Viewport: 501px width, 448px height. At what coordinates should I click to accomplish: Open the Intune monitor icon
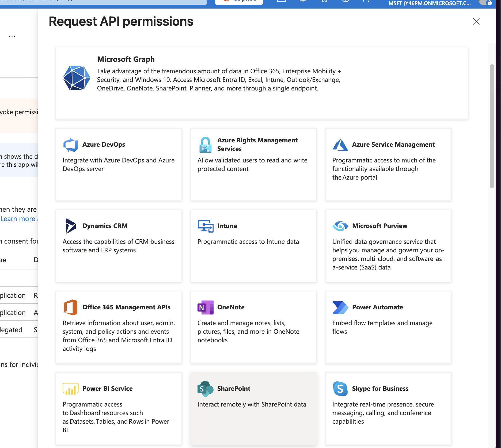point(206,226)
